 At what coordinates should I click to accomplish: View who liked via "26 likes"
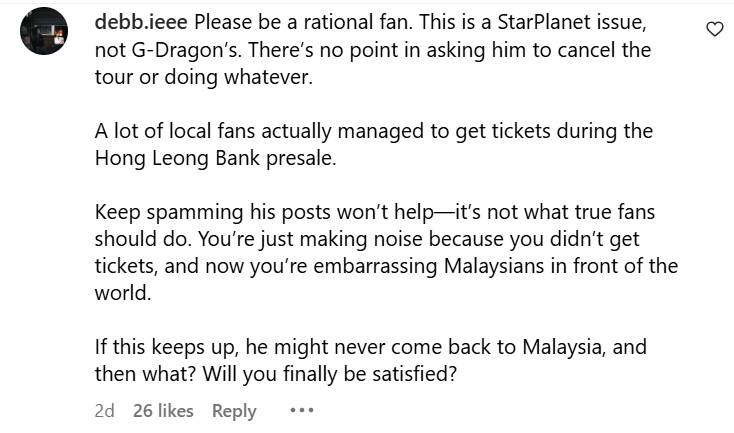click(163, 411)
